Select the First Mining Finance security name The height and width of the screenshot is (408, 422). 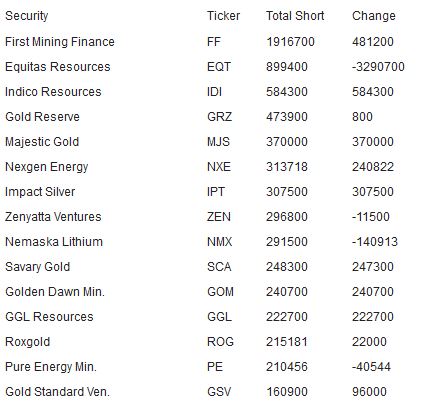[60, 42]
